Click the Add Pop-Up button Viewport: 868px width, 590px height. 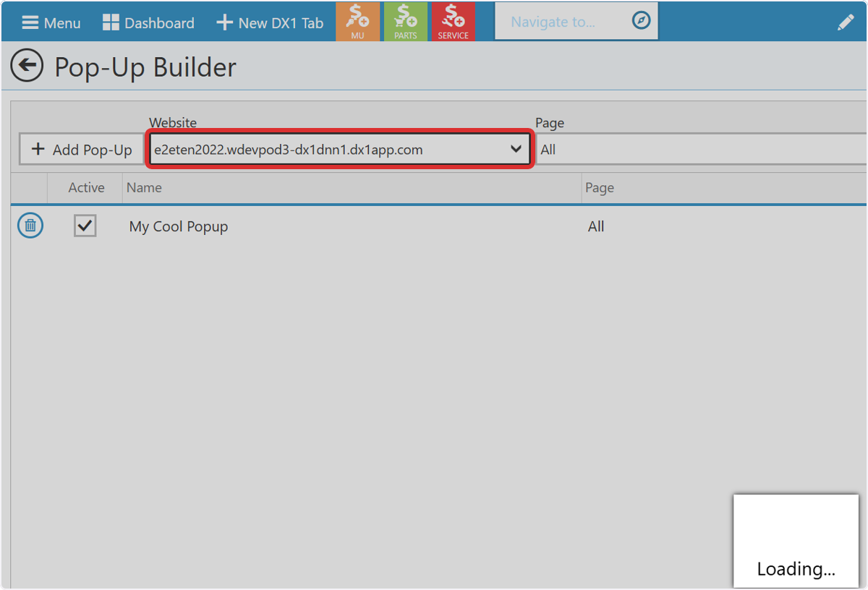[82, 150]
